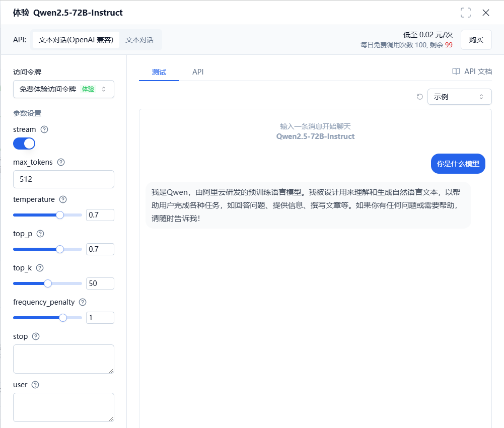Screen dimensions: 504x428
Task: Click the 输入一条消息开始聊天 placeholder text
Action: pyautogui.click(x=315, y=126)
